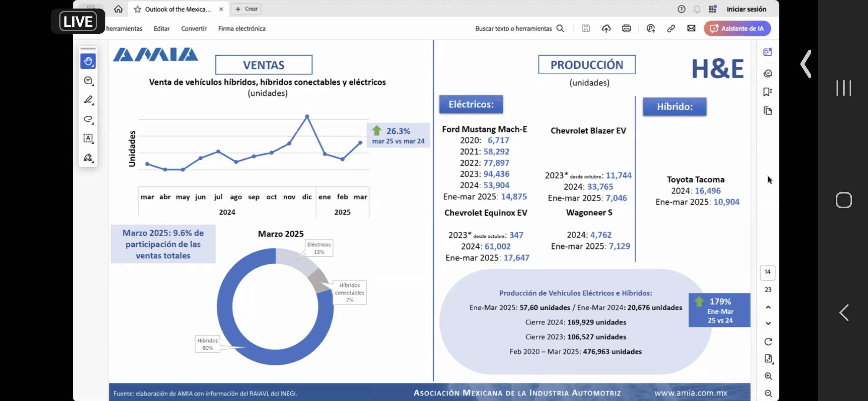This screenshot has width=868, height=401.
Task: Print the document with printer icon
Action: [x=627, y=29]
